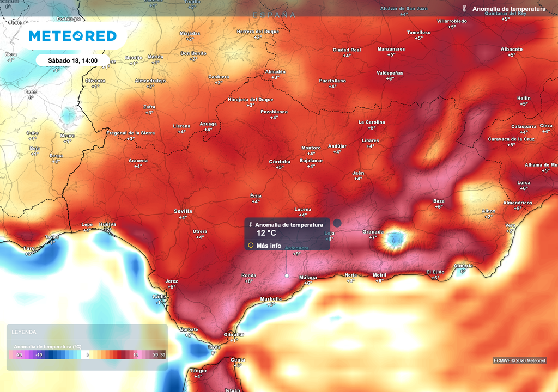Click the LEYENDA panel heading

pyautogui.click(x=24, y=332)
